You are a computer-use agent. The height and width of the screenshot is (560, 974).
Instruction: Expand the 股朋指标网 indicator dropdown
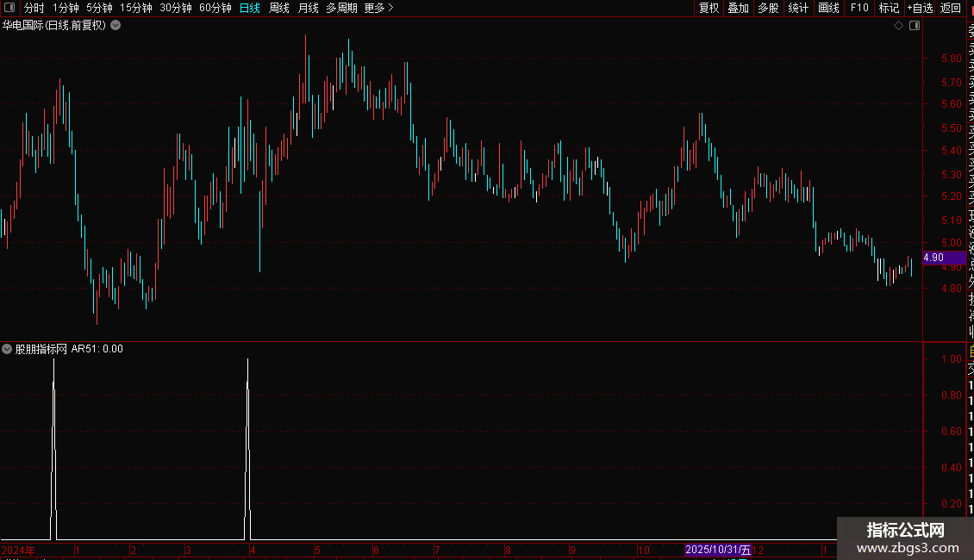click(x=7, y=349)
